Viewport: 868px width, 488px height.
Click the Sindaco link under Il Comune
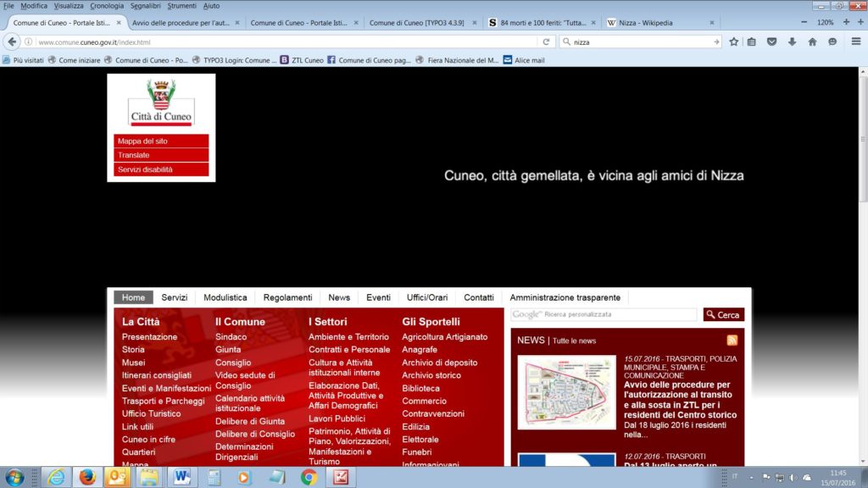(231, 336)
